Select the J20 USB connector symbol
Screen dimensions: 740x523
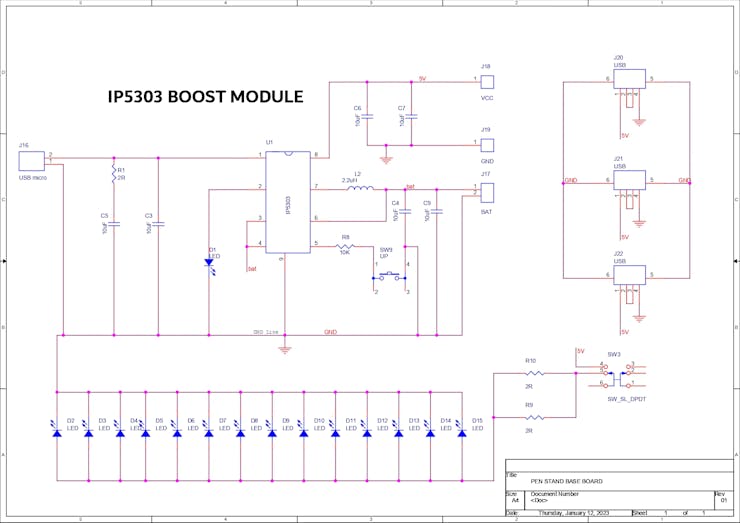(x=630, y=79)
